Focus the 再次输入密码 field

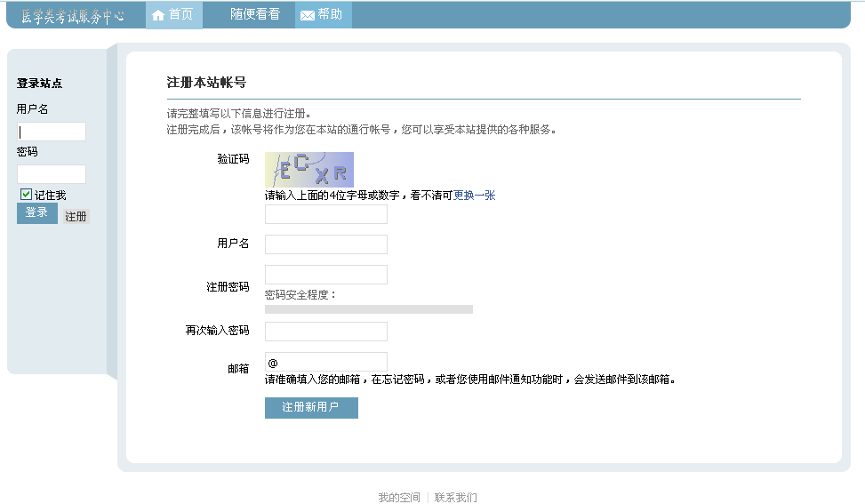point(326,332)
